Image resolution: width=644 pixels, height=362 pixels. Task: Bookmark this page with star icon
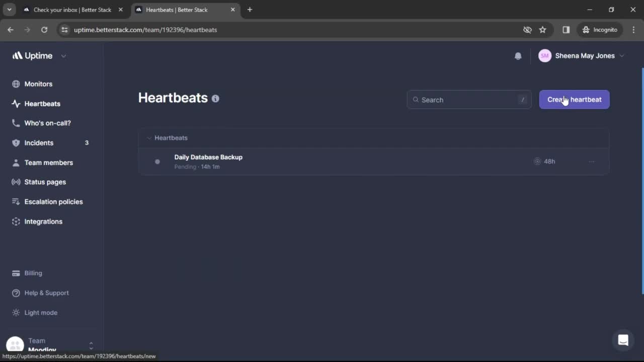coord(542,30)
